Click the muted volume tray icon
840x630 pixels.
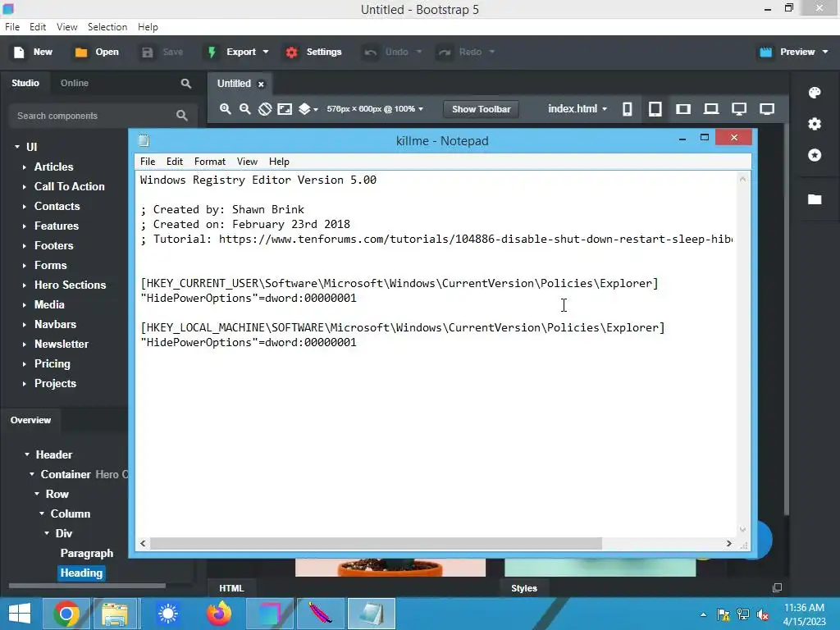pos(762,614)
